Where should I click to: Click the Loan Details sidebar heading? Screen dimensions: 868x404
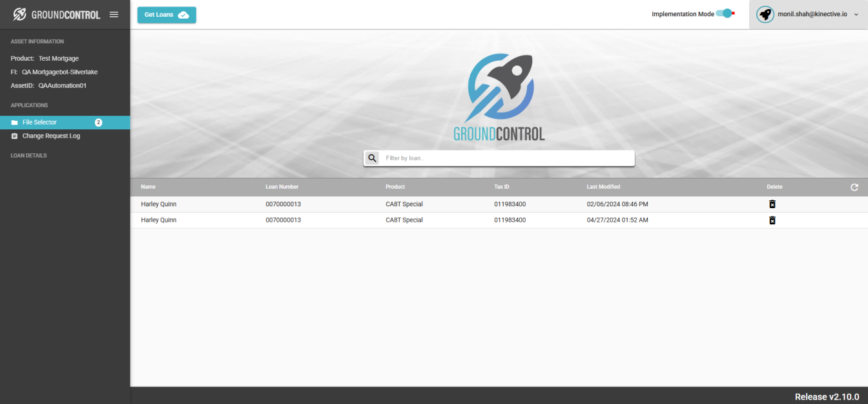coord(28,156)
